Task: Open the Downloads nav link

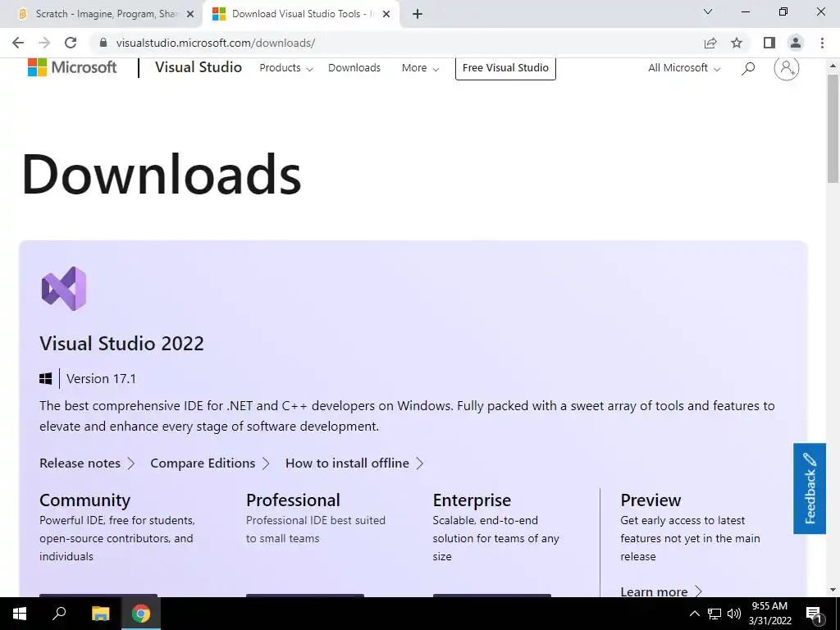Action: click(x=354, y=68)
